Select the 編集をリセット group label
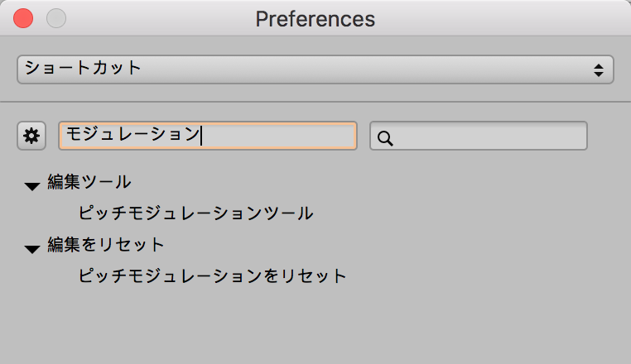Image resolution: width=631 pixels, height=364 pixels. click(x=106, y=245)
